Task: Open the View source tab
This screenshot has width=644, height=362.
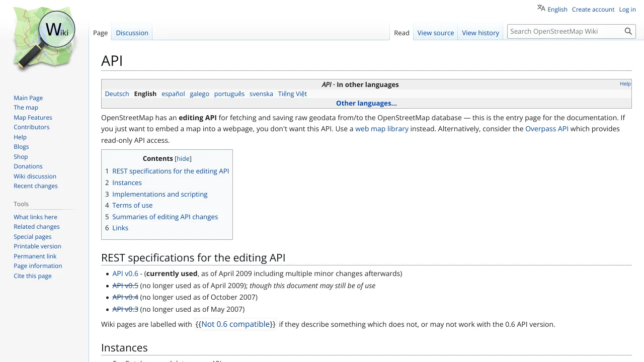Action: point(436,33)
